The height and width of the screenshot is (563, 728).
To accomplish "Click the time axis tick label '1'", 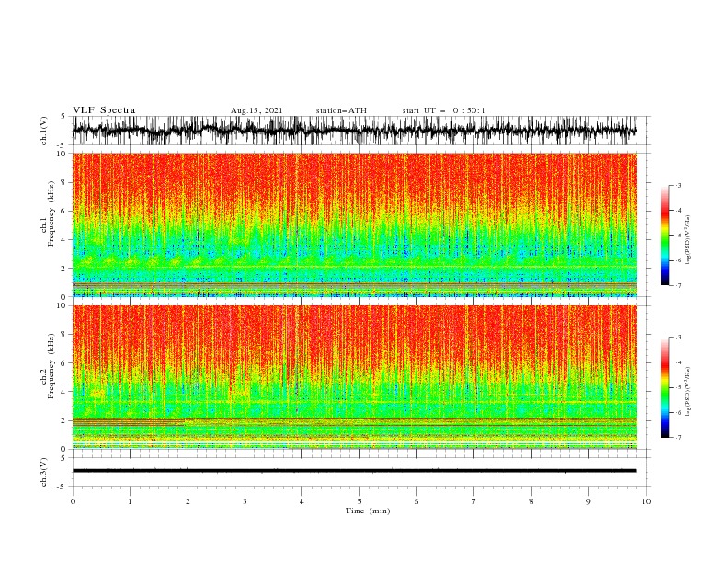I will click(130, 501).
